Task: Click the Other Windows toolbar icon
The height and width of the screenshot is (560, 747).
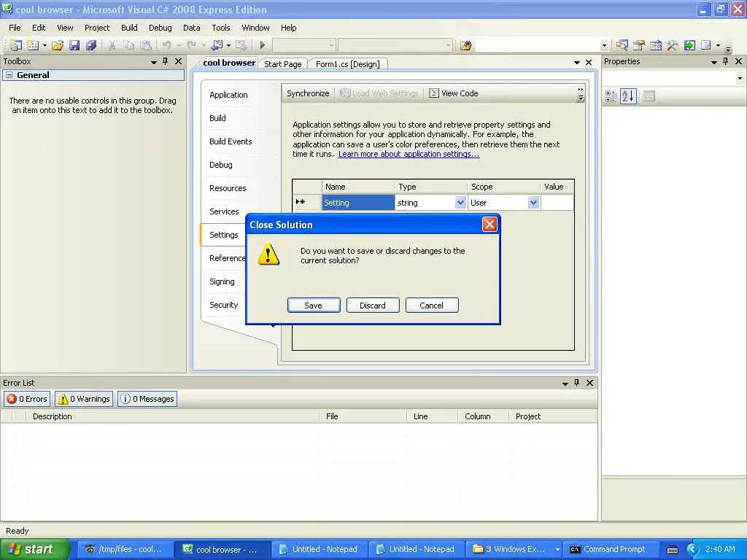Action: pyautogui.click(x=706, y=45)
